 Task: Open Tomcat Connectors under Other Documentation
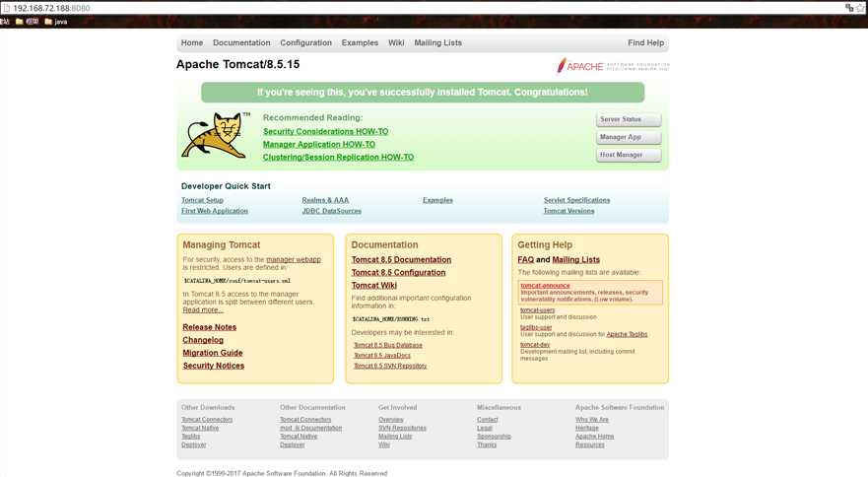pyautogui.click(x=305, y=420)
